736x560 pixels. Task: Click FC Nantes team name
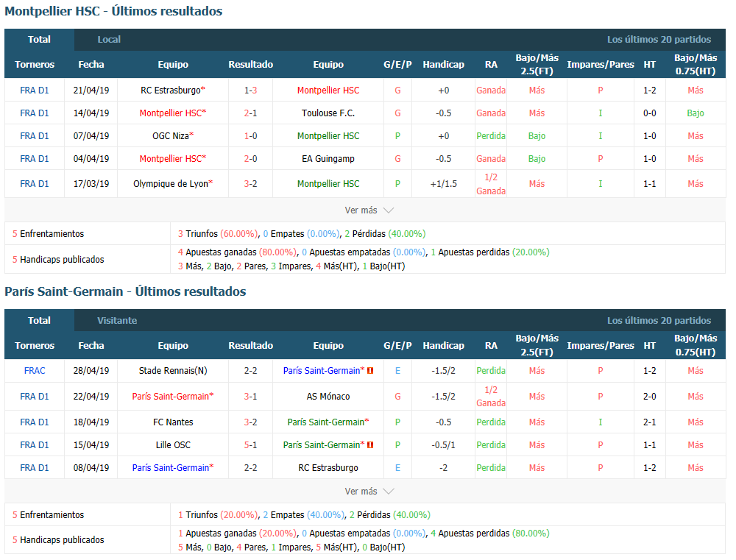pos(173,422)
